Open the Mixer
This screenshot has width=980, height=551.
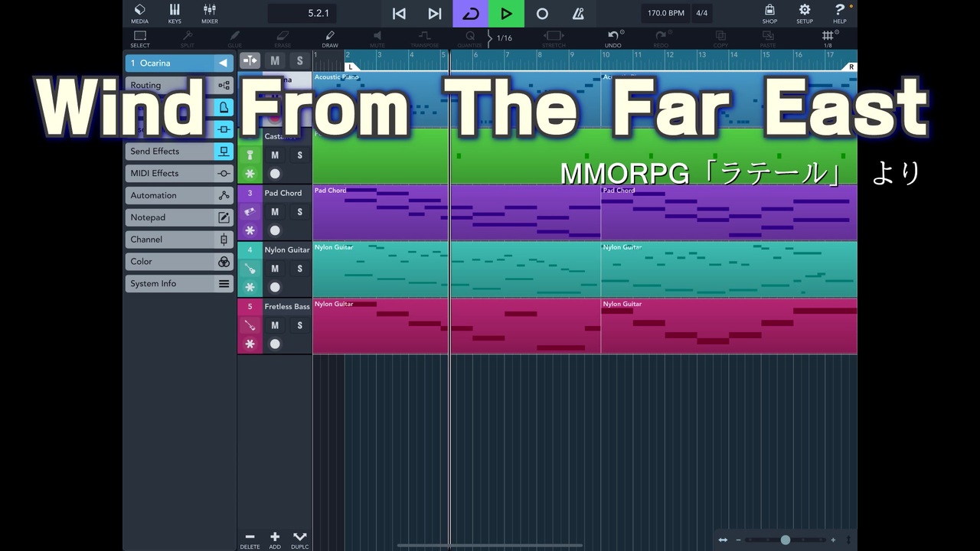pyautogui.click(x=210, y=13)
